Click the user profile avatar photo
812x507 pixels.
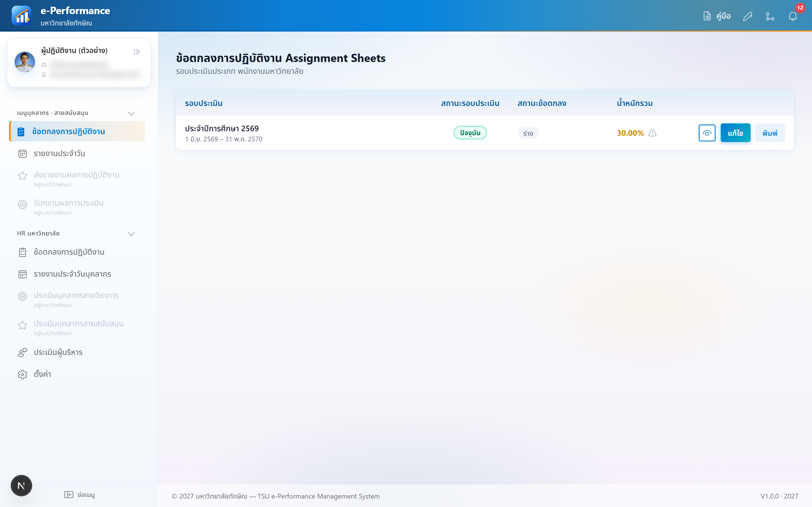[x=25, y=62]
